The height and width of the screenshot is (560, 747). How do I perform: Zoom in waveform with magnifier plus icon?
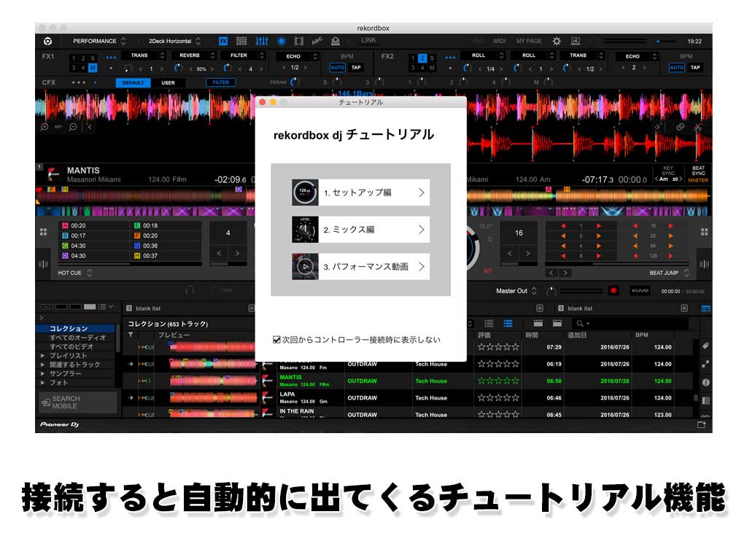point(44,127)
